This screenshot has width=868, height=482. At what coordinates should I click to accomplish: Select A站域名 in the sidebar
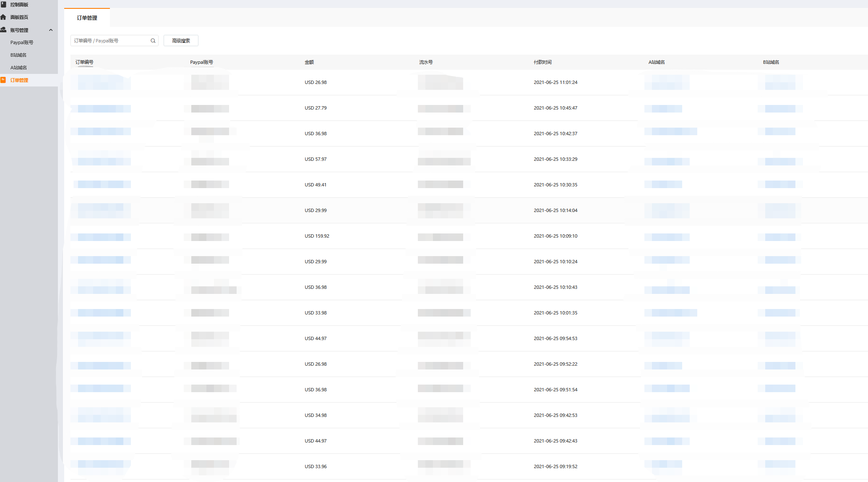click(x=18, y=68)
